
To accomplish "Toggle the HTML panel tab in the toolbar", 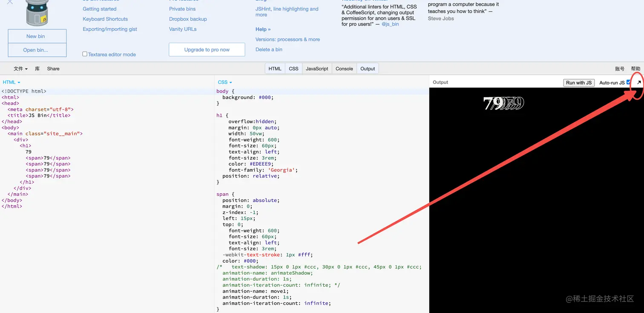I will pos(275,69).
